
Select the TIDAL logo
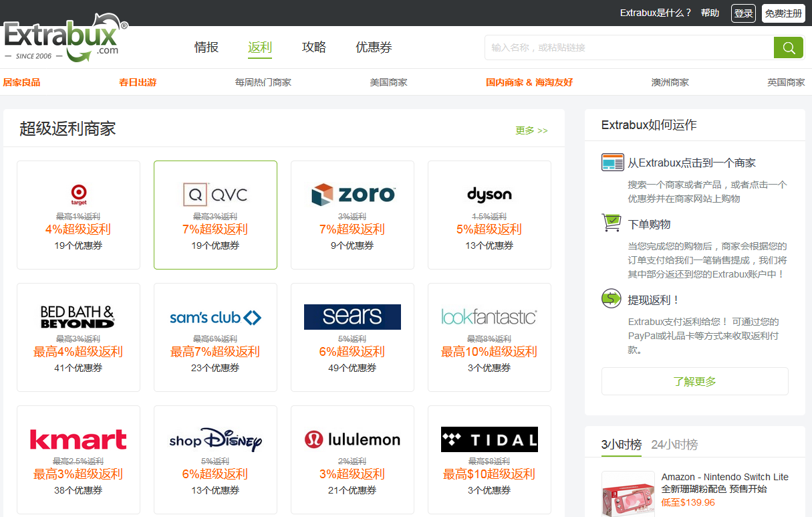point(489,439)
